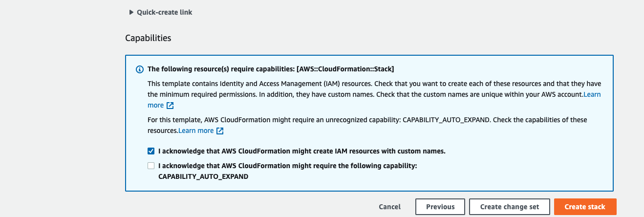The width and height of the screenshot is (644, 217).
Task: Expand the Quick-create link disclosure triangle
Action: pyautogui.click(x=131, y=12)
